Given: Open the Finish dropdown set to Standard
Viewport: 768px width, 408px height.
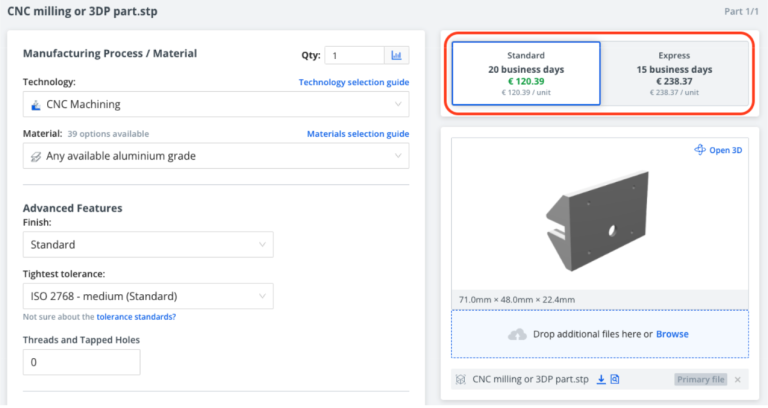Looking at the screenshot, I should tap(147, 244).
